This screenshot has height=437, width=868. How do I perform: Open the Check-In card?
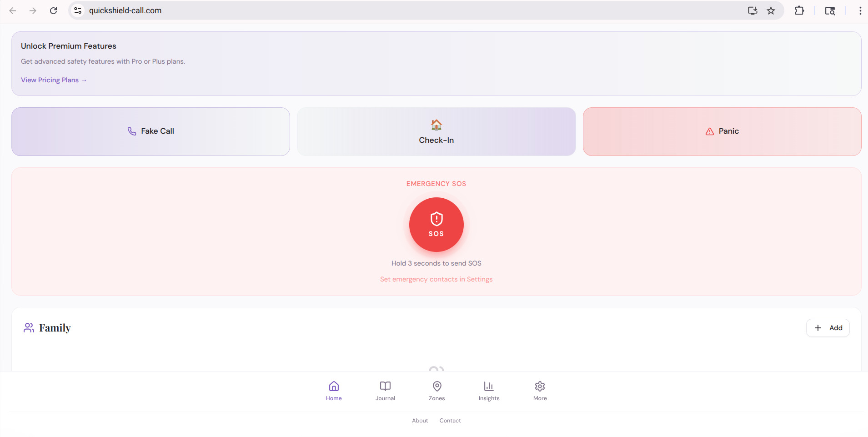(436, 131)
